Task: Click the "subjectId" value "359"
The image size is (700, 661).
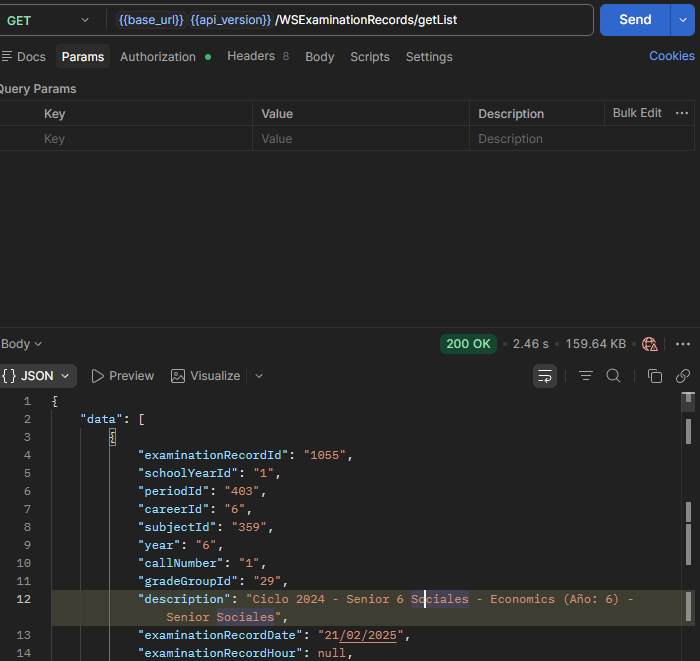Action: tap(249, 527)
